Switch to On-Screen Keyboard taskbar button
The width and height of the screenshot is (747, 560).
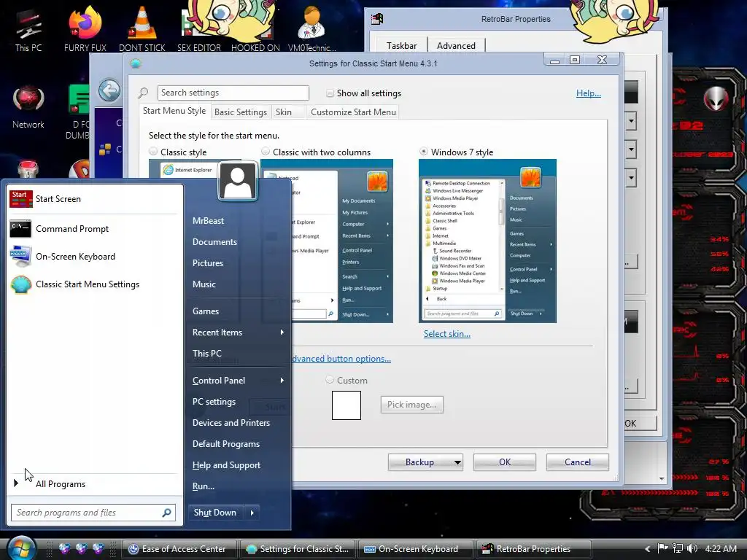pos(414,549)
